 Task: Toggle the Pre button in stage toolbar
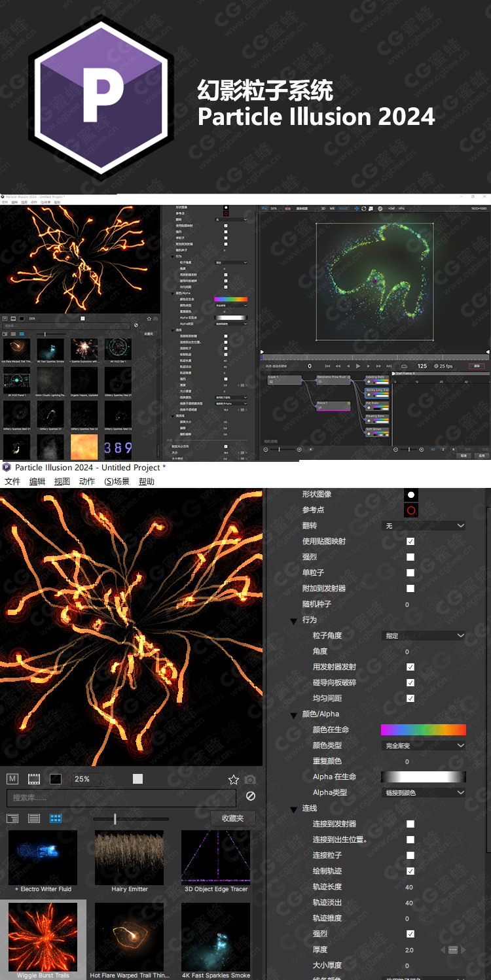264,209
